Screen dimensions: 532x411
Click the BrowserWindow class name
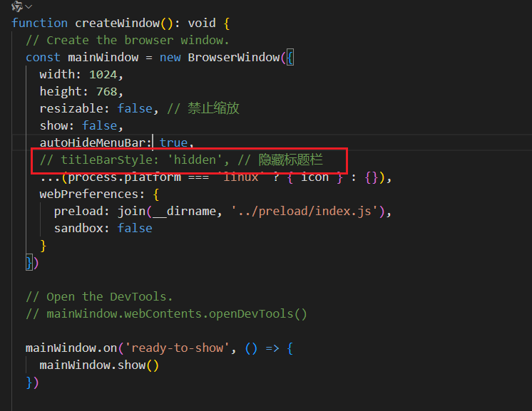point(234,57)
